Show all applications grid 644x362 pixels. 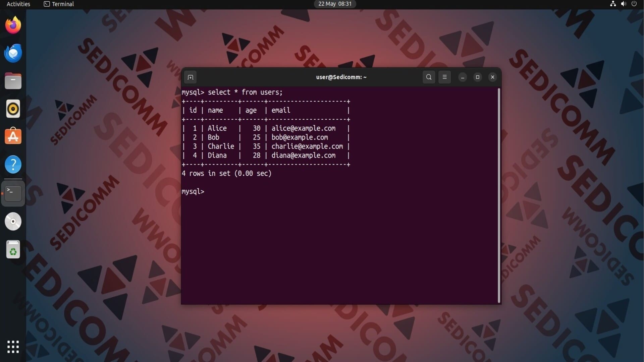coord(13,347)
